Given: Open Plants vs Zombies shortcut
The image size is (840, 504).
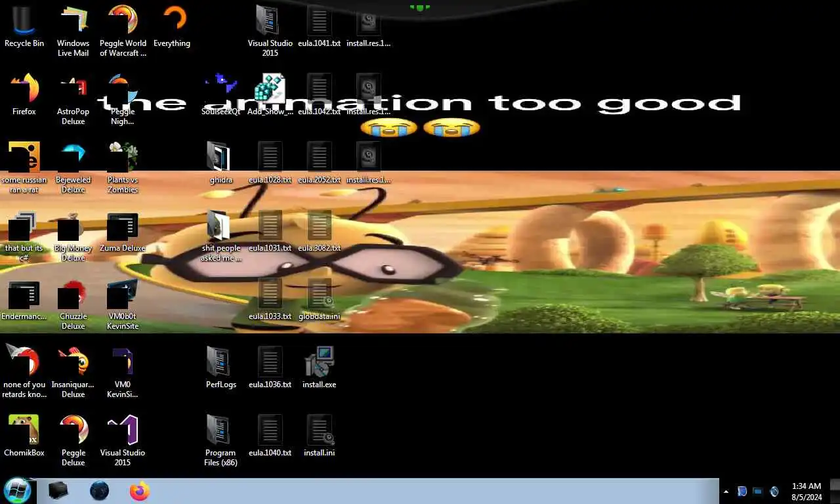Looking at the screenshot, I should point(123,167).
